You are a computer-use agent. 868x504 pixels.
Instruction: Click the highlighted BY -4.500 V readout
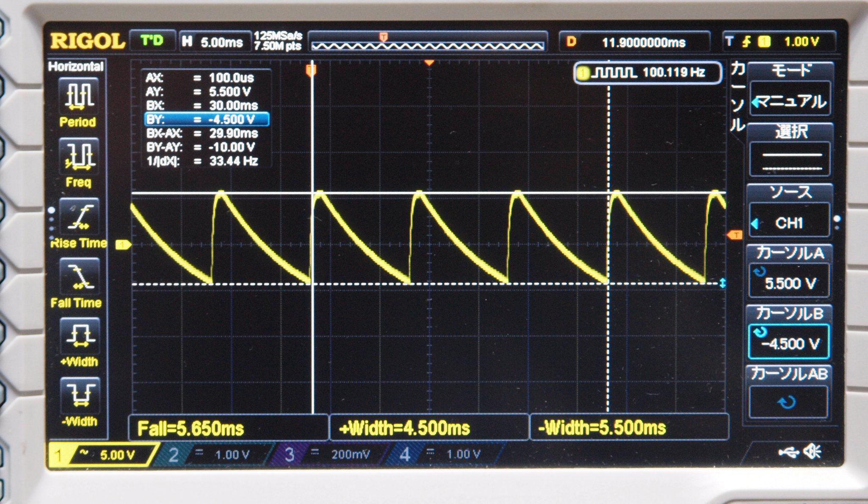click(x=207, y=119)
